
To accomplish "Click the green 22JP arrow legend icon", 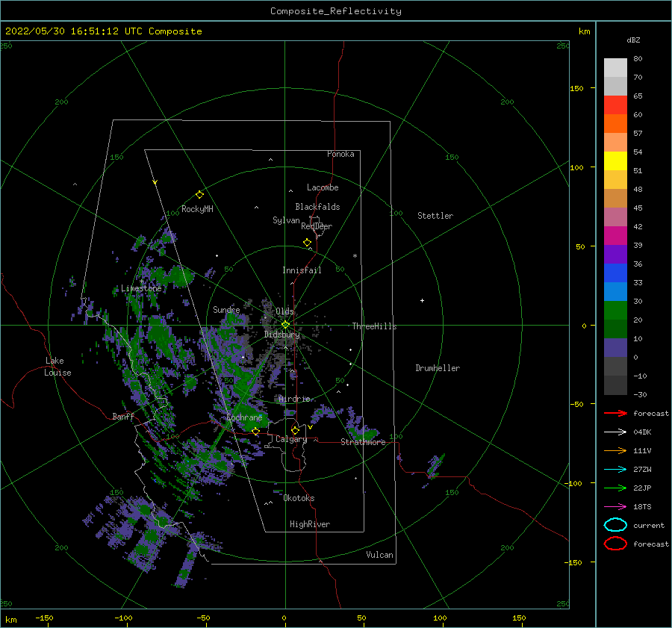I will point(615,488).
